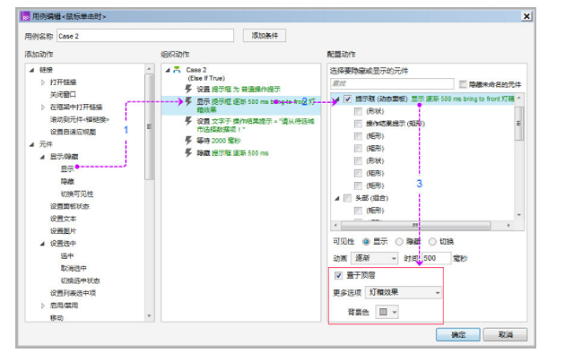Select 切换可见性 action
The image size is (565, 362).
77,194
